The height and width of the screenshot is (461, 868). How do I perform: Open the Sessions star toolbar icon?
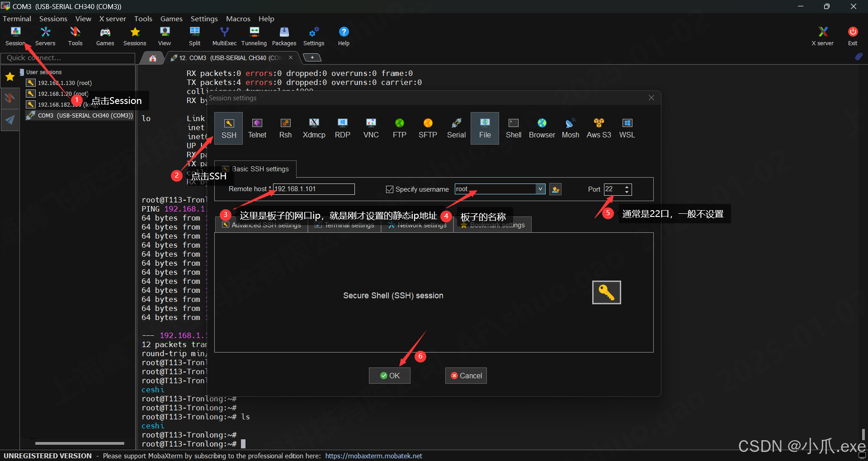point(135,36)
